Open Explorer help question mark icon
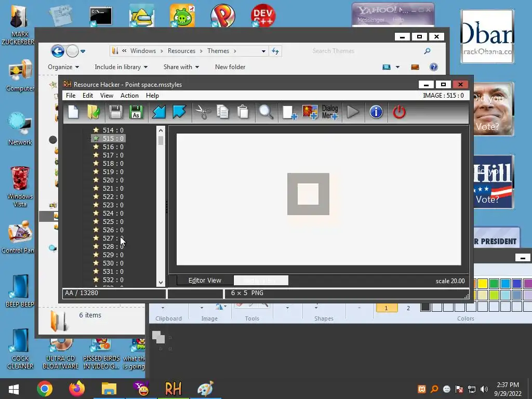This screenshot has width=532, height=399. pos(434,67)
